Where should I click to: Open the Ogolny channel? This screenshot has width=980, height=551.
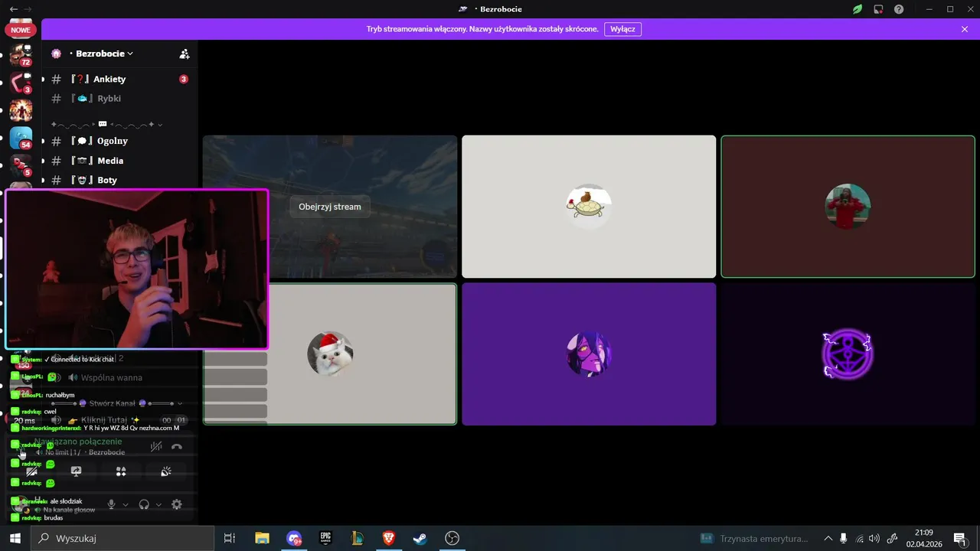click(x=119, y=141)
